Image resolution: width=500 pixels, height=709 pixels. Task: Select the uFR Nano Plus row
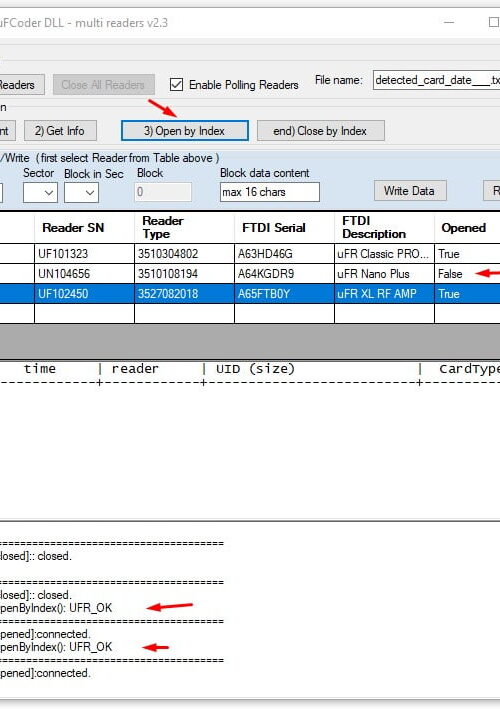[250, 274]
